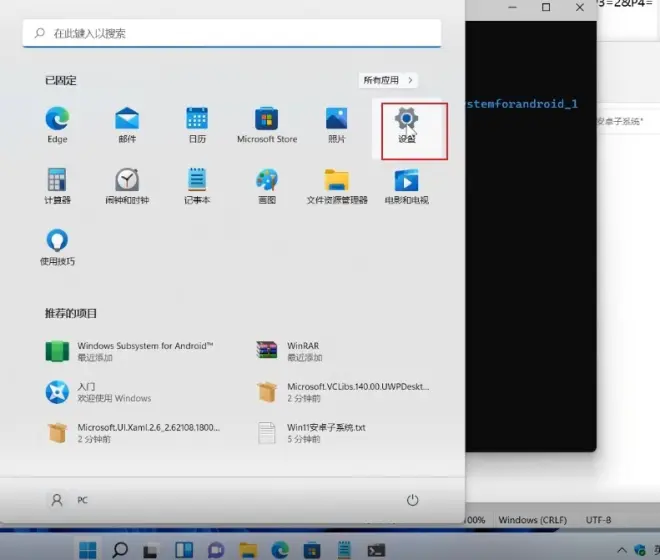
Task: Open Microsoft.UI.Xaml.2.6 recommended package
Action: [133, 433]
